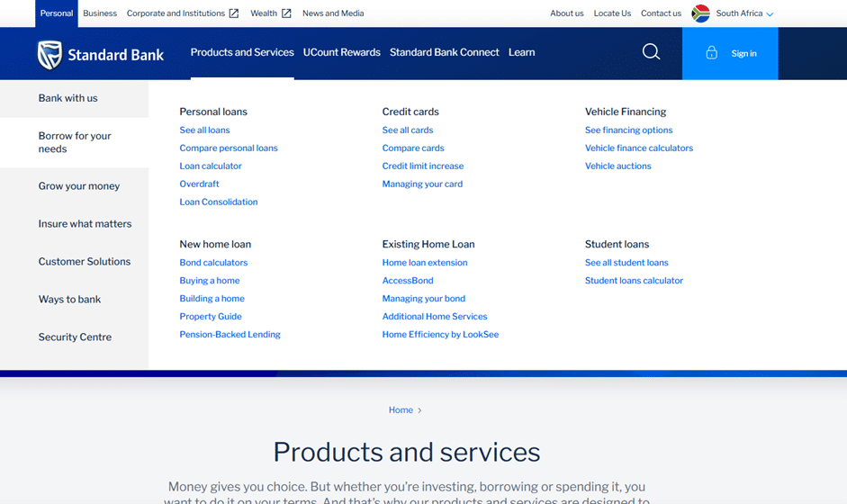
Task: Open UCount Rewards menu
Action: (341, 52)
